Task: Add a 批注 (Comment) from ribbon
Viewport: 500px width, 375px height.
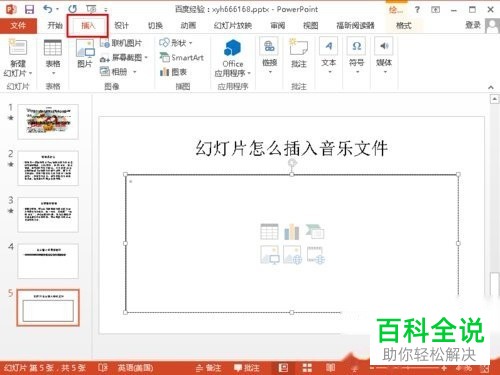Action: point(299,53)
